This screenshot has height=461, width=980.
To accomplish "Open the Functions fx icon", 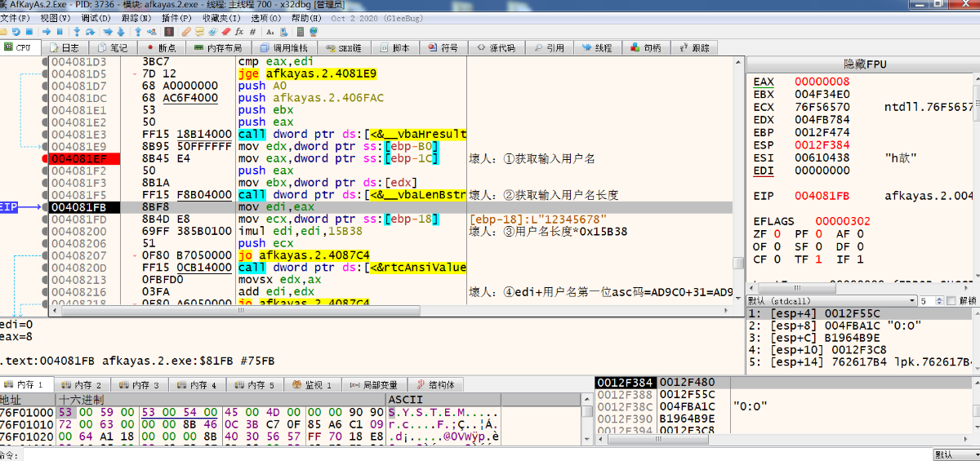I will pos(239,32).
